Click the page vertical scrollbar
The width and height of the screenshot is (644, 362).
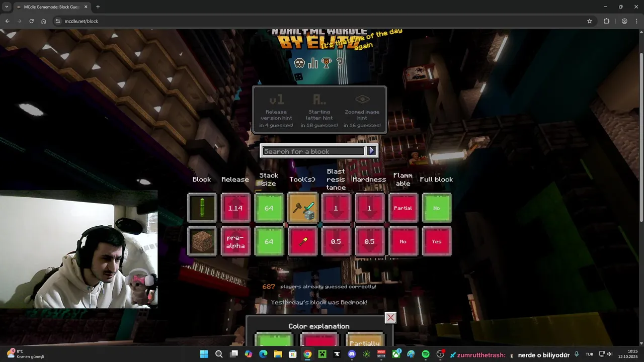click(x=640, y=138)
